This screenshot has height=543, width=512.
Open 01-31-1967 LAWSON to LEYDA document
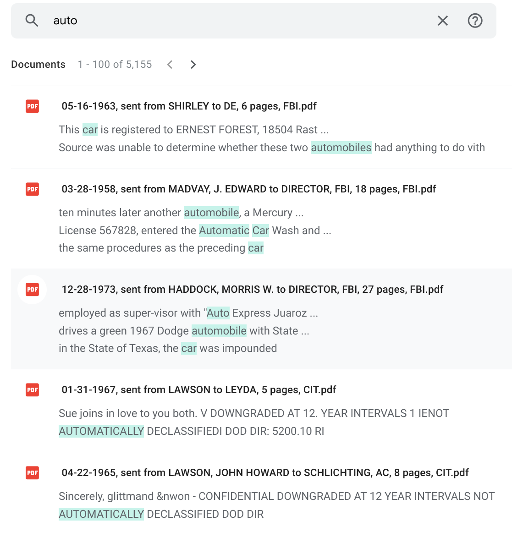pyautogui.click(x=198, y=390)
